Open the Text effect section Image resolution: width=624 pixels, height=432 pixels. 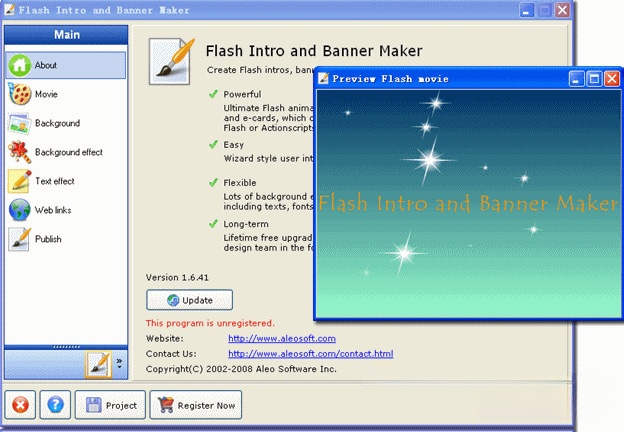coord(66,181)
